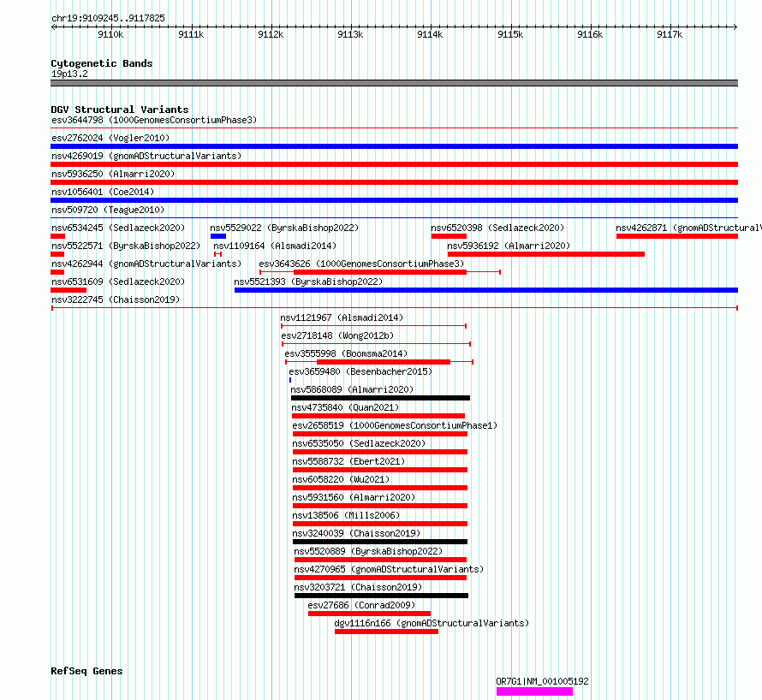This screenshot has width=762, height=700.
Task: Click the 9110k ruler tick label
Action: (110, 34)
